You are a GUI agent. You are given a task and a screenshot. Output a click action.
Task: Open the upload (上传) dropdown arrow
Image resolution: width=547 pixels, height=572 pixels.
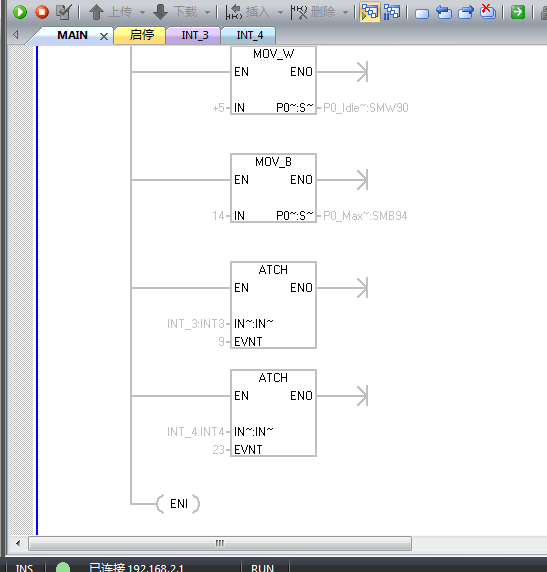[142, 12]
